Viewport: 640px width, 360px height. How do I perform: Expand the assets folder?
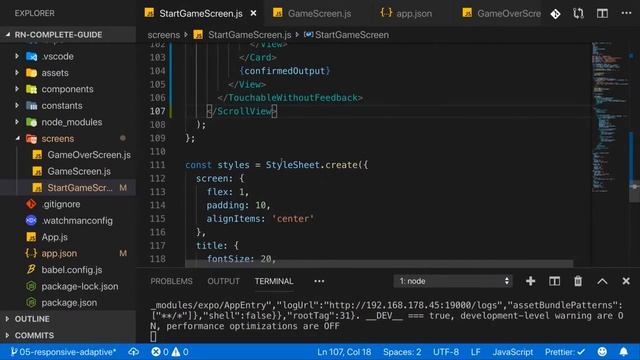click(x=55, y=73)
